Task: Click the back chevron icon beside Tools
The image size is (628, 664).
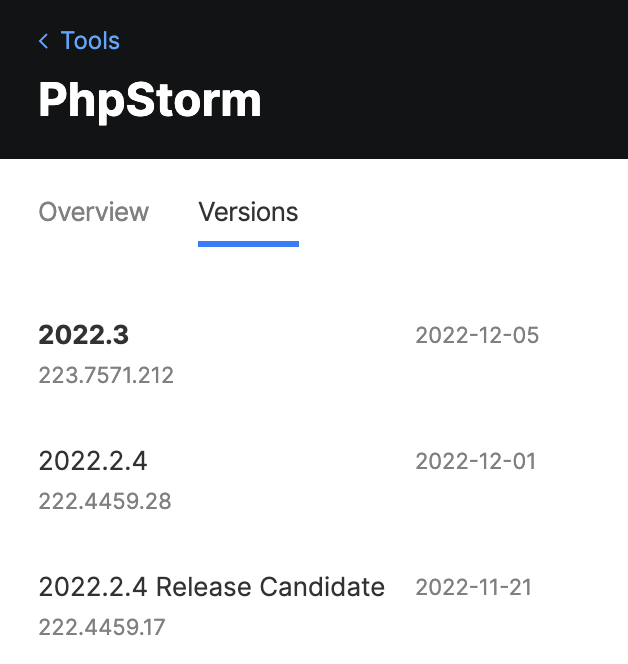Action: (x=43, y=41)
